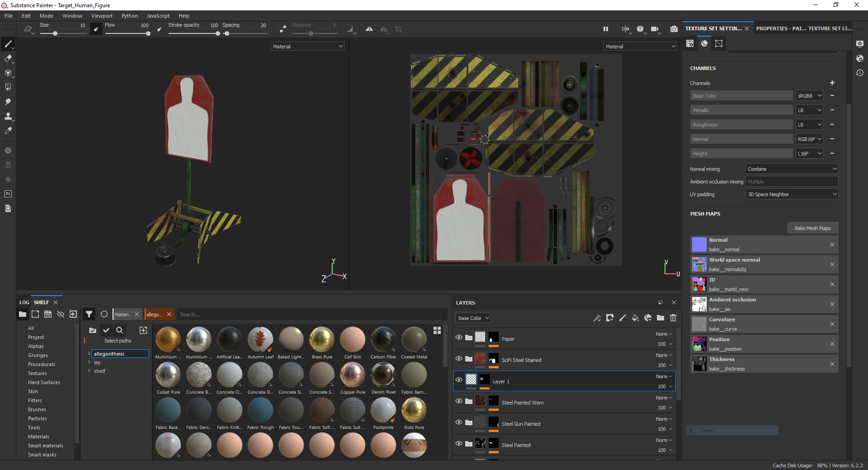
Task: Hide the Paper layer
Action: tap(459, 338)
